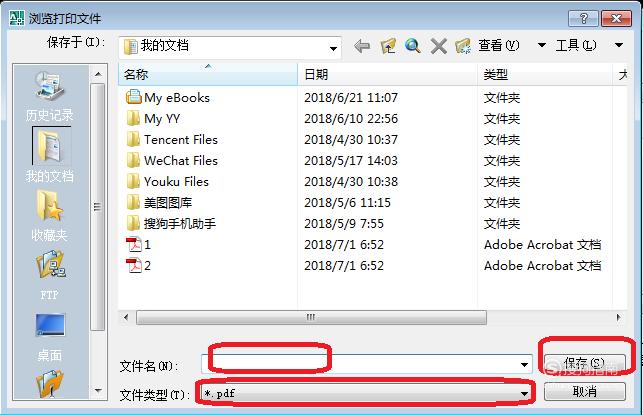Click the 取消 button
643x415 pixels.
coord(585,392)
